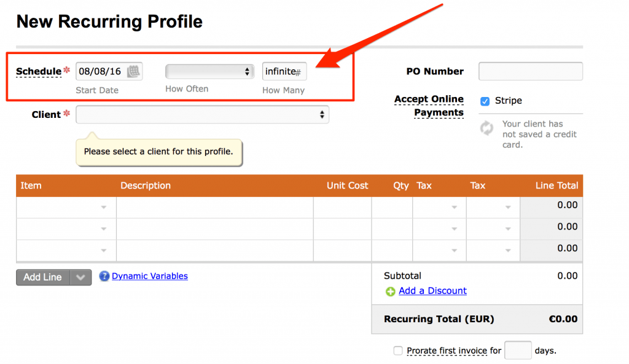
Task: Click the Line Total column header
Action: [557, 185]
